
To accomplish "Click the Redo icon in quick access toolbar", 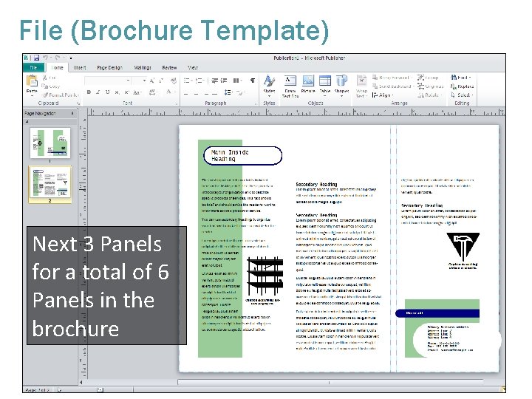I will [x=58, y=58].
